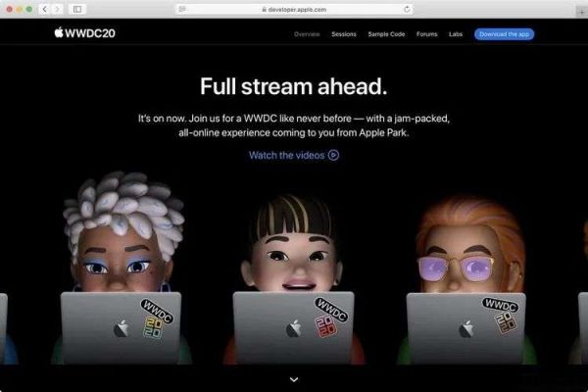Show the Safari sidebar
Image resolution: width=588 pixels, height=392 pixels.
[x=77, y=9]
